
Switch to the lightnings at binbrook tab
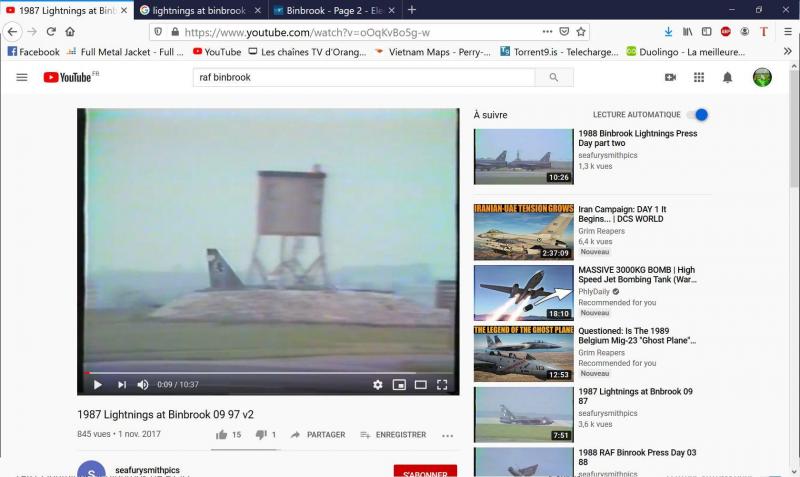pos(198,10)
